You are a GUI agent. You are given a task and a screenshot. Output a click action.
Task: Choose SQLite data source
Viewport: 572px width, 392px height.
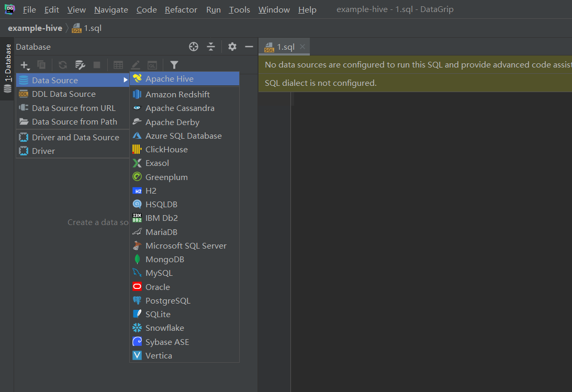pyautogui.click(x=185, y=315)
